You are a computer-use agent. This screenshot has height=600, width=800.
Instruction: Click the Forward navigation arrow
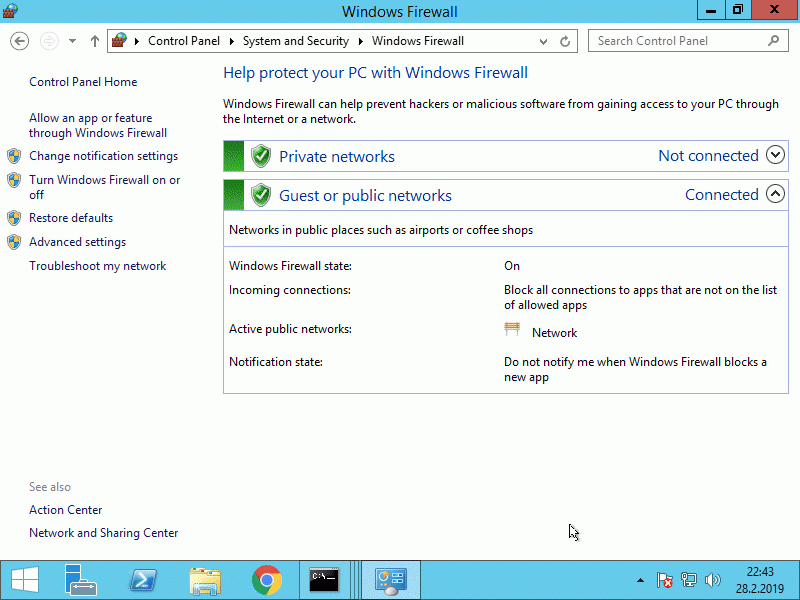[x=49, y=41]
